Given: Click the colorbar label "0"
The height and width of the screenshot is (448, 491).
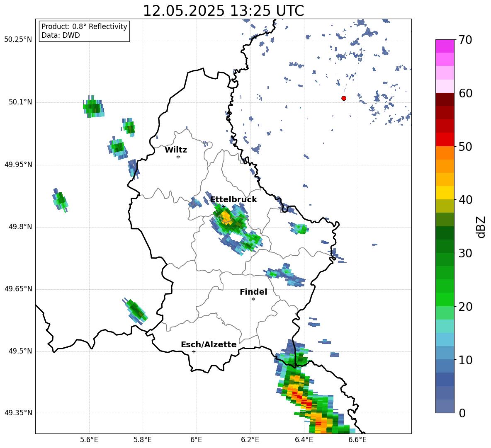Looking at the screenshot, I should (x=462, y=413).
